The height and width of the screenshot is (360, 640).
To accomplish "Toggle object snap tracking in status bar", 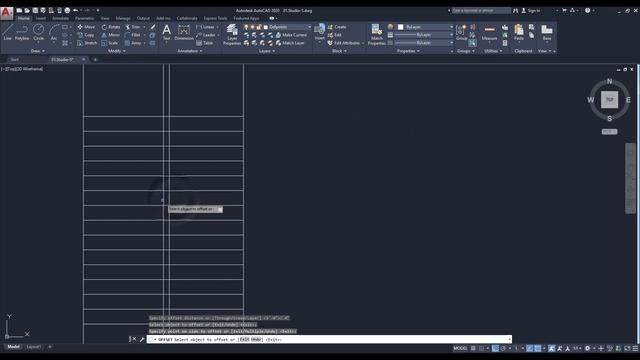I will pyautogui.click(x=529, y=348).
